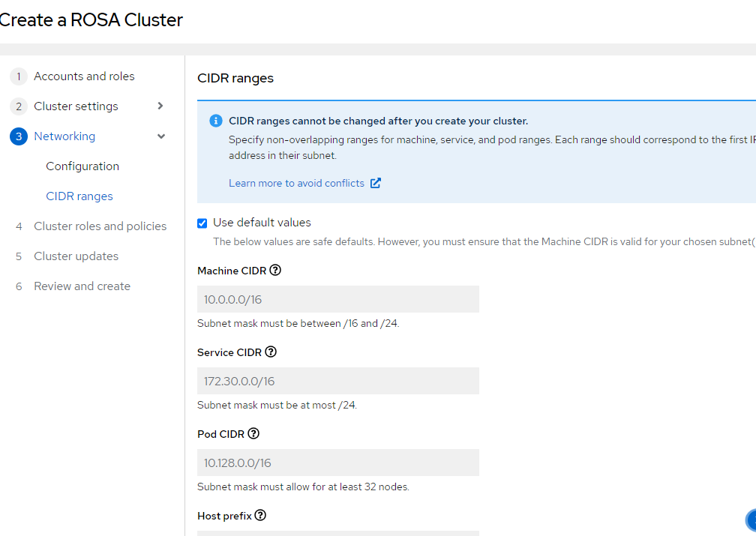Open Pod CIDR help icon
This screenshot has width=756, height=536.
tap(253, 434)
